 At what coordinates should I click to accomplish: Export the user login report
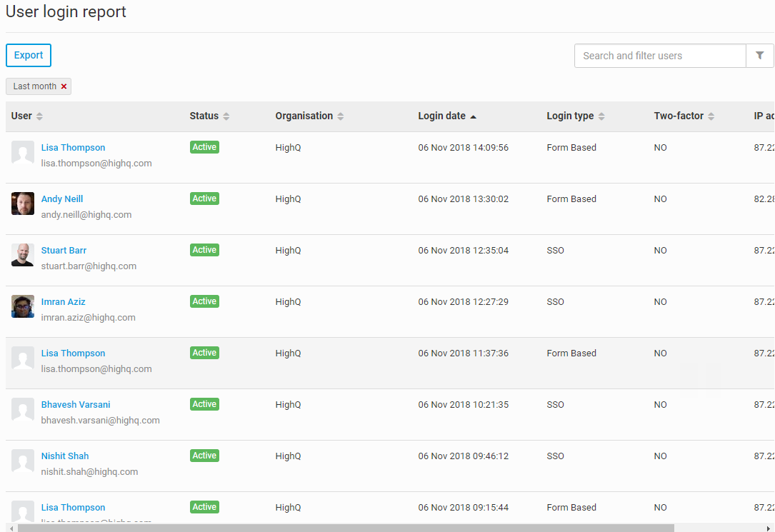click(29, 55)
